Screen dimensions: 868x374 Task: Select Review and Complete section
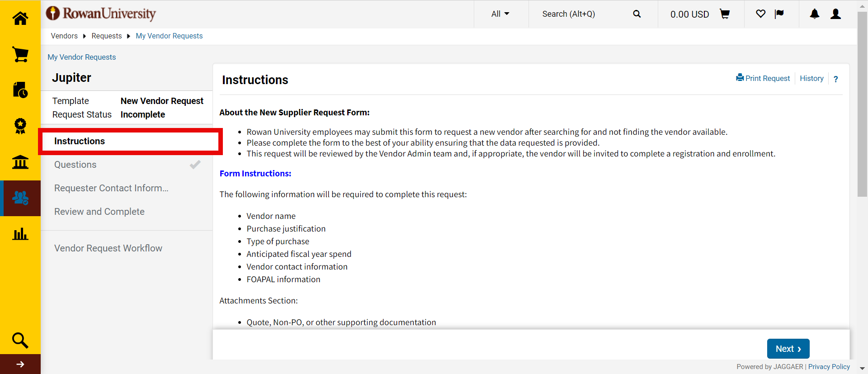click(x=99, y=212)
